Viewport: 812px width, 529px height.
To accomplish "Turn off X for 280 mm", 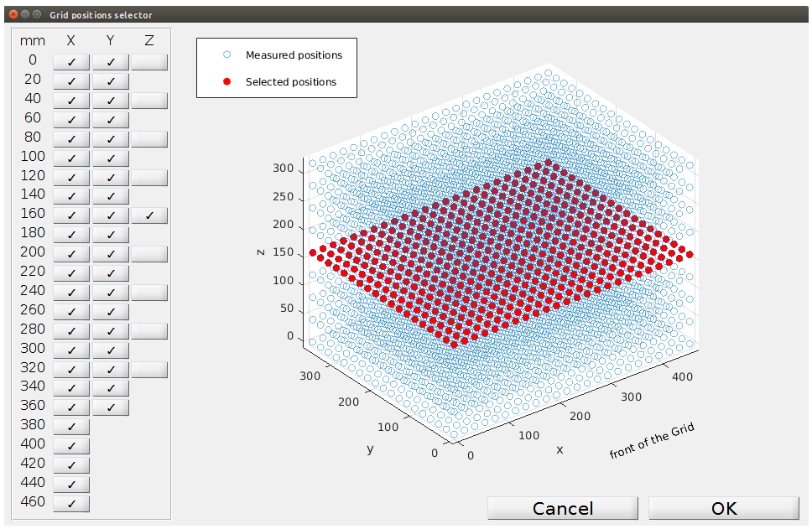I will pos(71,331).
